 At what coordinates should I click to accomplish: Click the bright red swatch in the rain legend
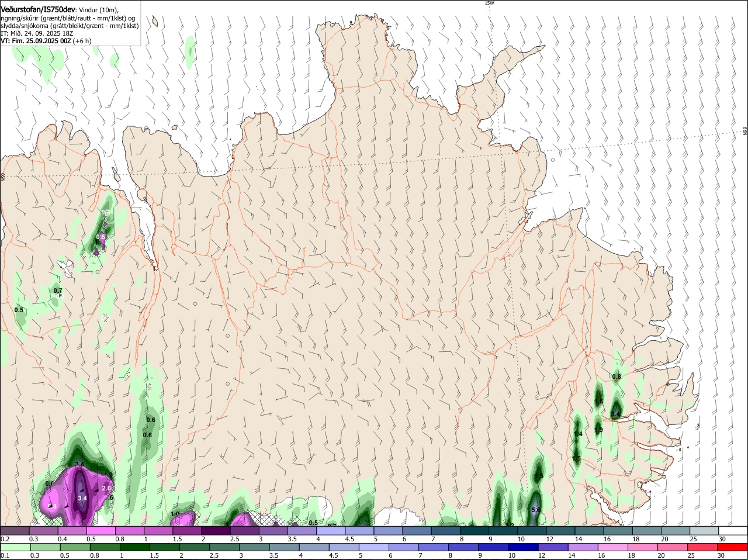[x=733, y=547]
